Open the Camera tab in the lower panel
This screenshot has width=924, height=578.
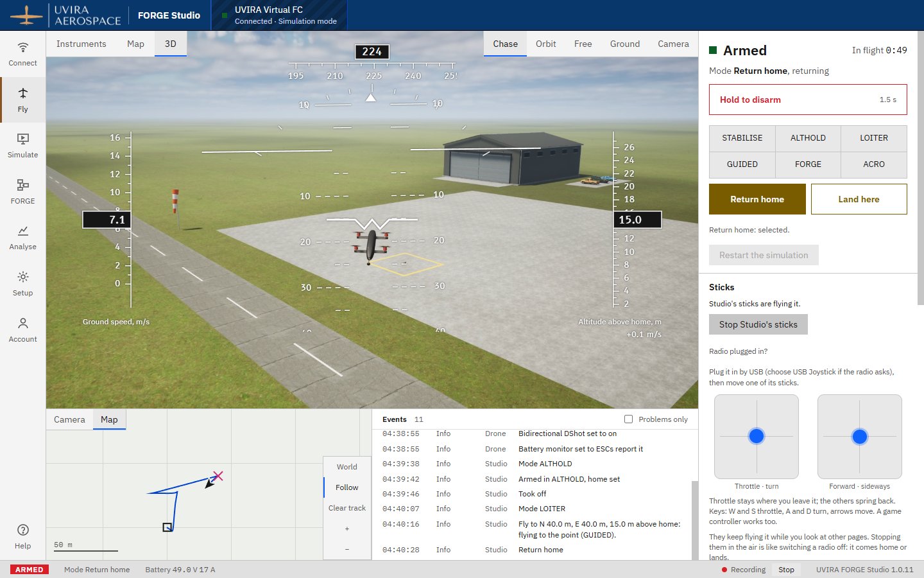(69, 419)
